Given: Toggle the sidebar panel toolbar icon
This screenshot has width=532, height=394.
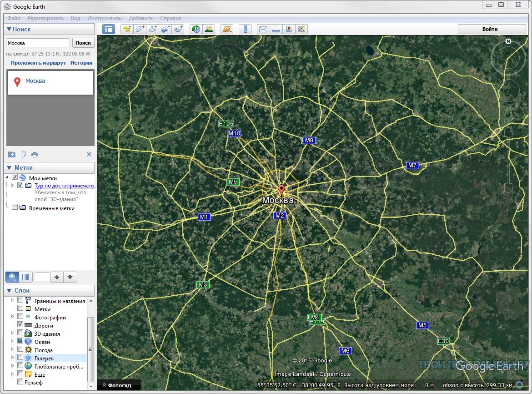Looking at the screenshot, I should pyautogui.click(x=109, y=29).
